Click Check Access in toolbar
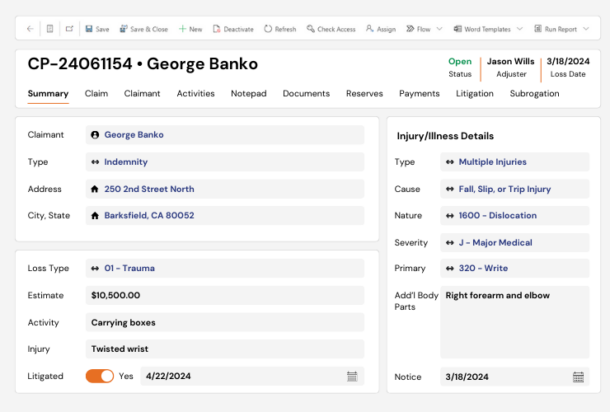This screenshot has width=610, height=412. pos(331,29)
